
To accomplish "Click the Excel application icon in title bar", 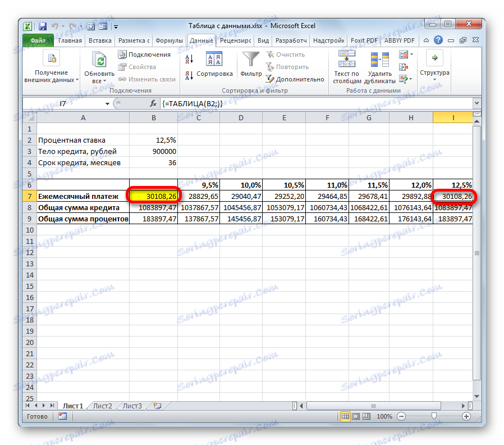I will 28,26.
